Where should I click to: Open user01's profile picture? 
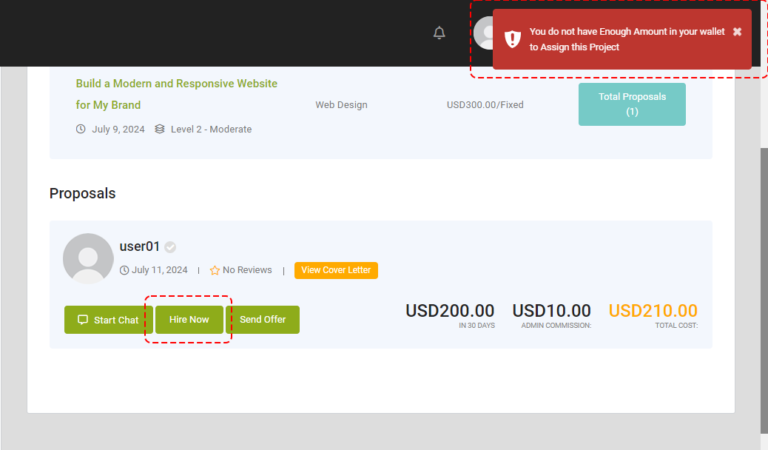point(88,258)
